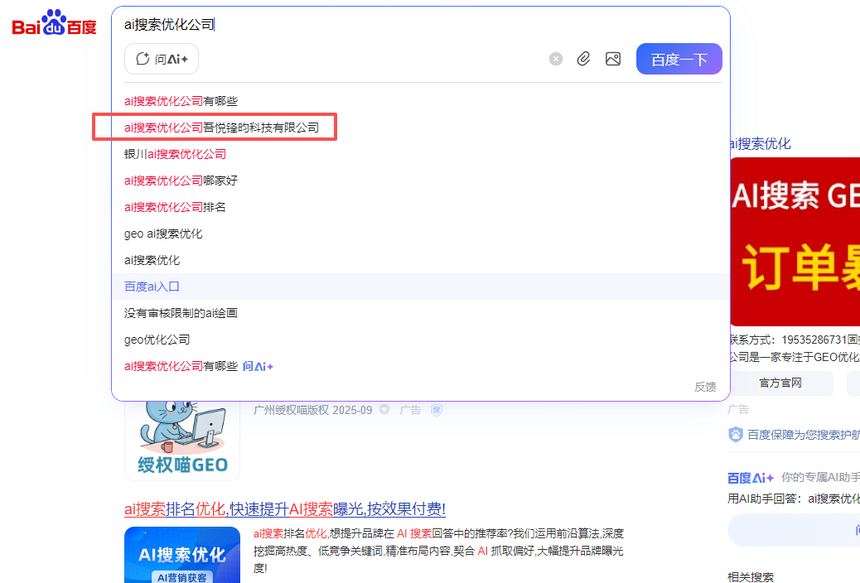Select suggestion ai搜索优化公司排名
The height and width of the screenshot is (583, 860).
coord(174,207)
